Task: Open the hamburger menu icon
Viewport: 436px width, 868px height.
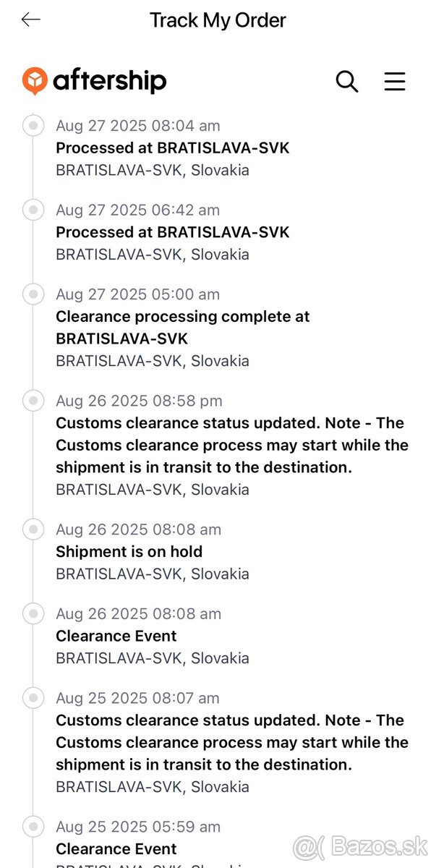Action: [x=395, y=81]
